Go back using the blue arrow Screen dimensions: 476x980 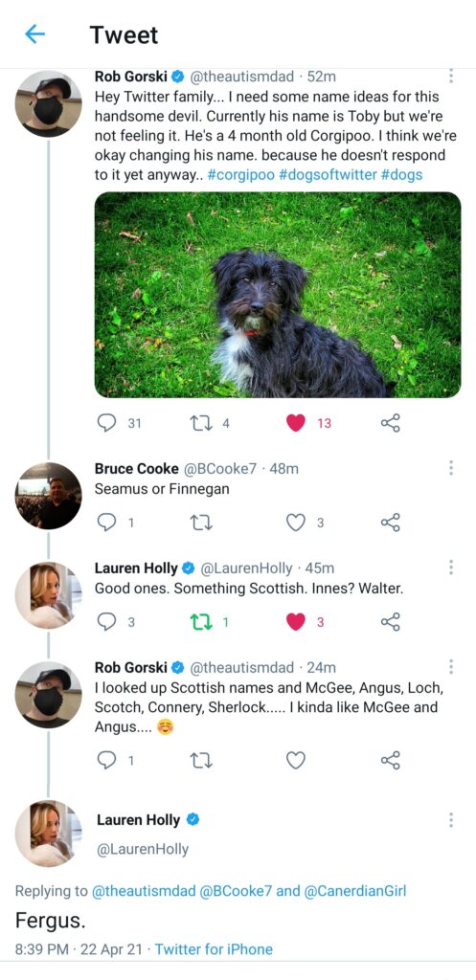coord(35,34)
